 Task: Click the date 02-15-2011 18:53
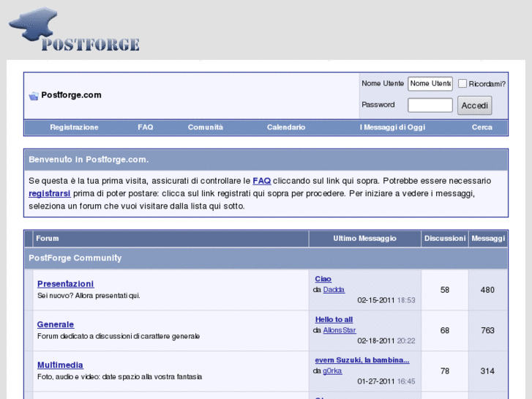(386, 300)
